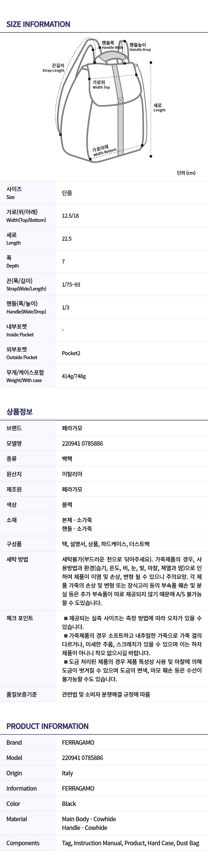Viewport: 208px width, 868px height.
Task: Click the Origin value Italy
Action: (x=67, y=773)
